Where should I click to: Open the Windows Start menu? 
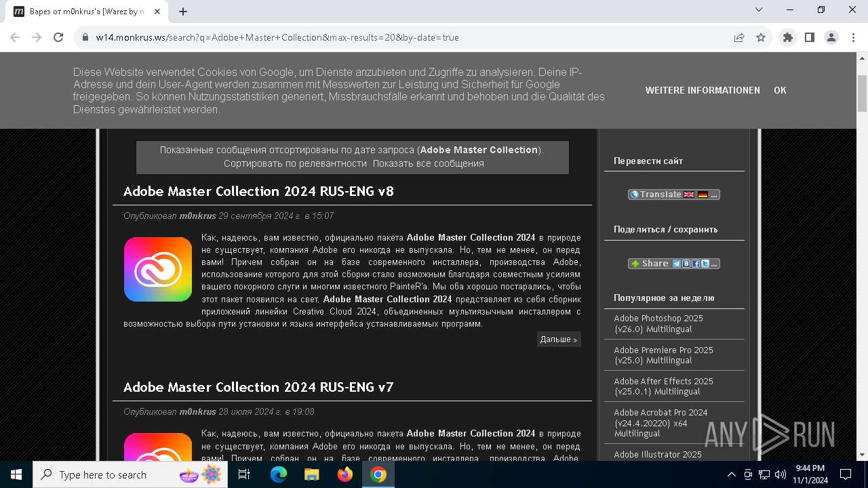pos(16,474)
